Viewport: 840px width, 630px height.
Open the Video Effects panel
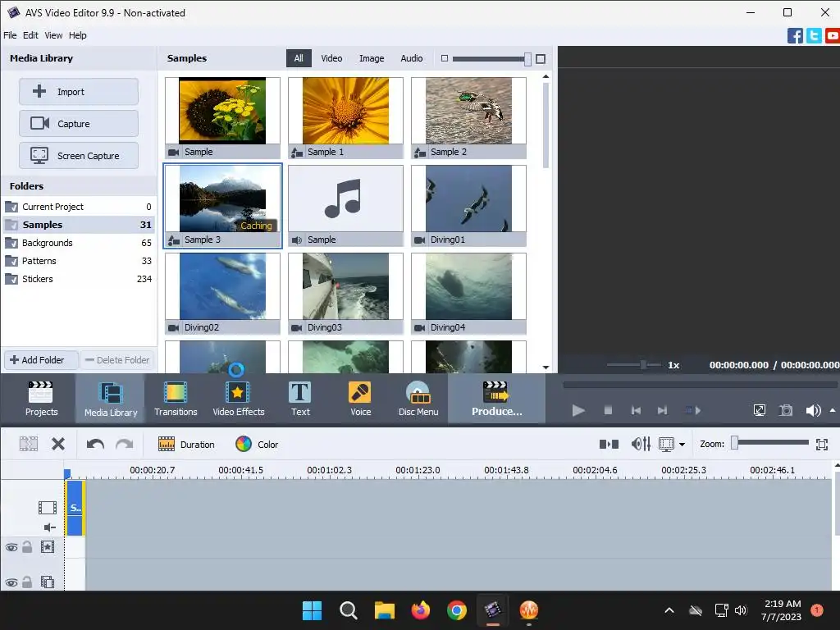tap(239, 399)
